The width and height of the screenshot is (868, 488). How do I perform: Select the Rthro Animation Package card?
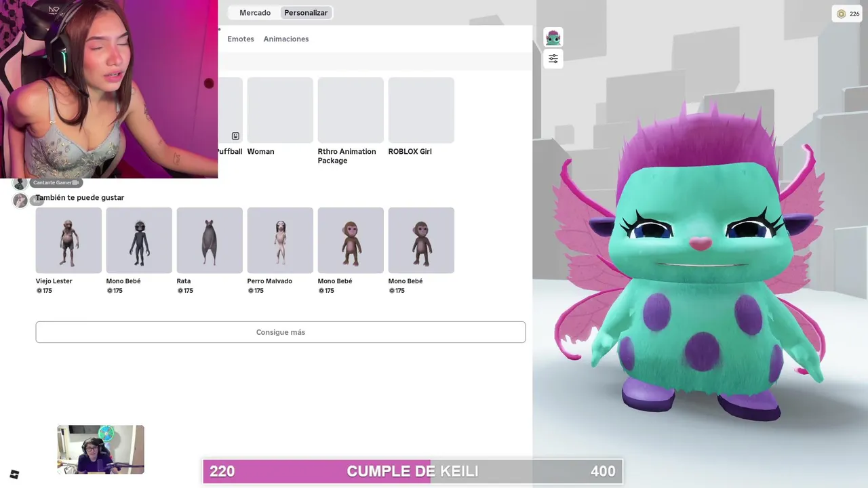[351, 110]
